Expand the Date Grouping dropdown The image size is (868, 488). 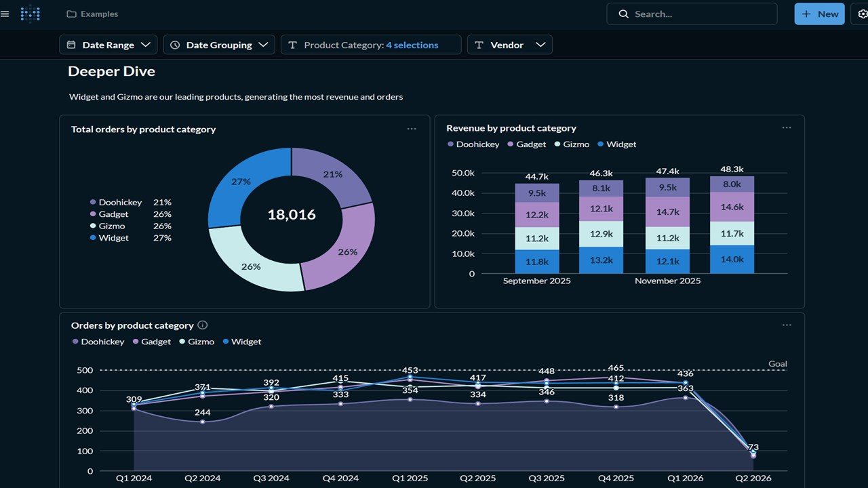[x=219, y=45]
